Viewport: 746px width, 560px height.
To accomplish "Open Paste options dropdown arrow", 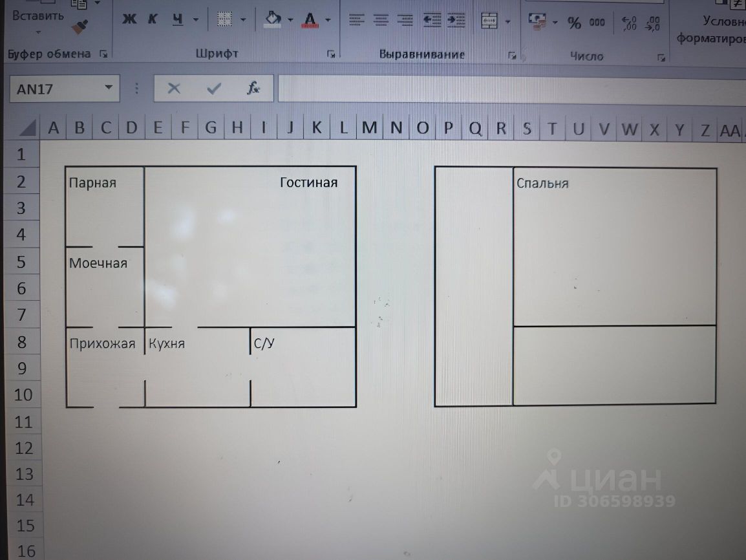I will pyautogui.click(x=38, y=33).
